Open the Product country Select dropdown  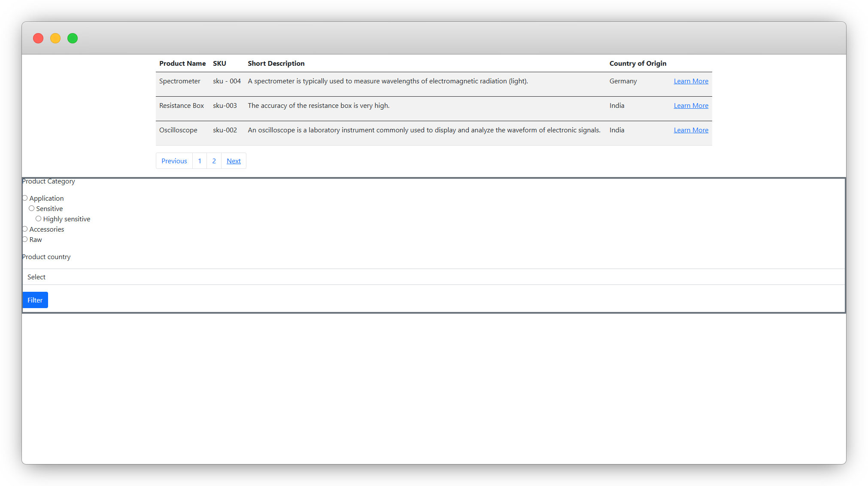coord(434,277)
